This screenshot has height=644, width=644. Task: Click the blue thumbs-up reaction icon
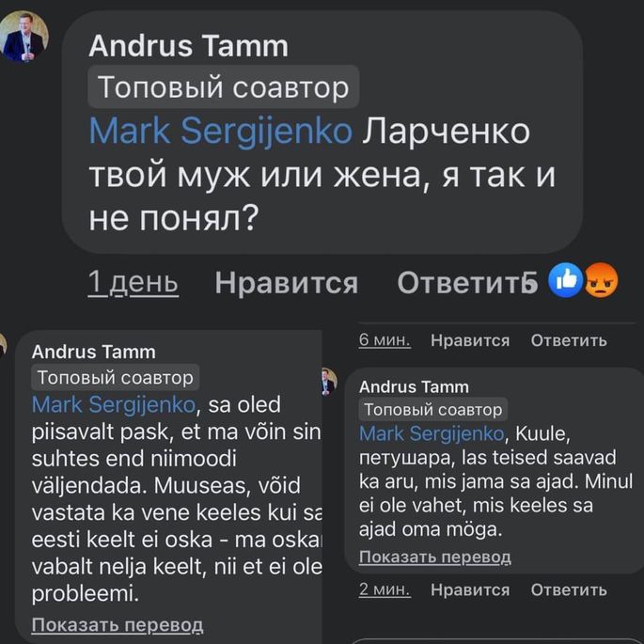coord(564,280)
